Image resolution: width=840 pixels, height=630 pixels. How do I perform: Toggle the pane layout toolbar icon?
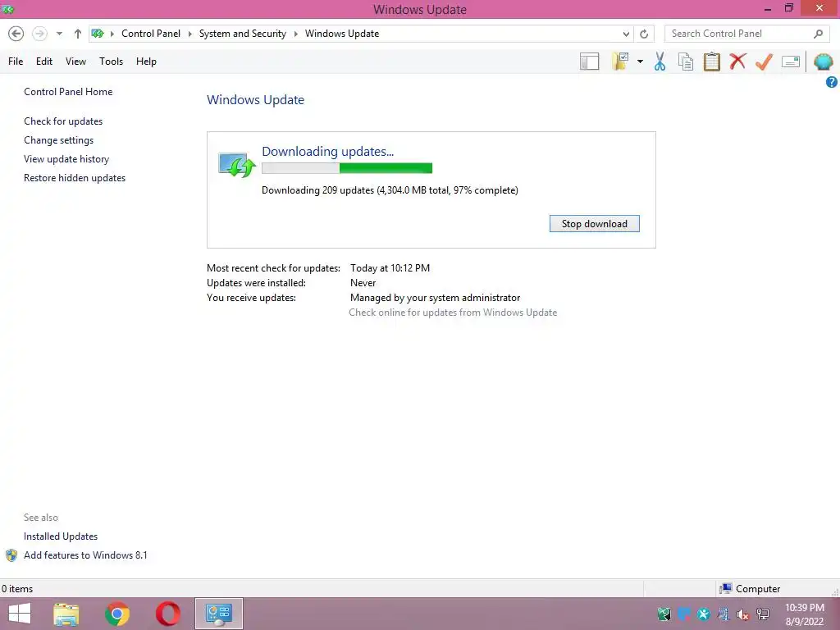click(589, 62)
